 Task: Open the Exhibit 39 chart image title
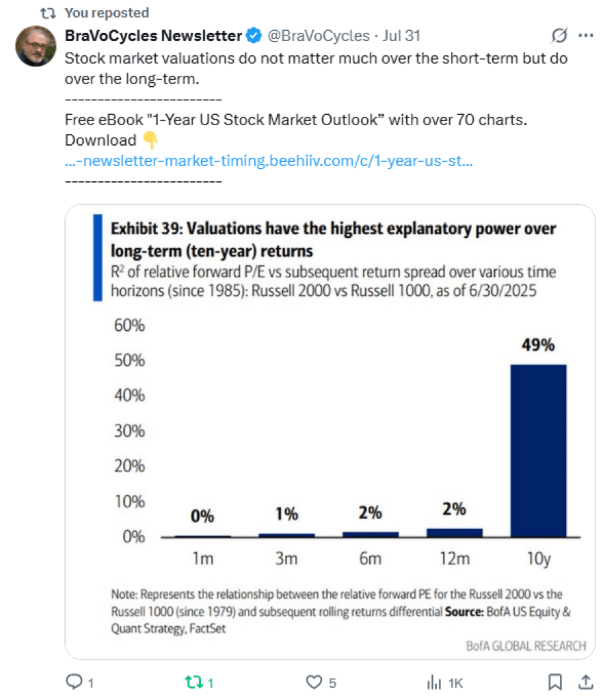pos(333,239)
